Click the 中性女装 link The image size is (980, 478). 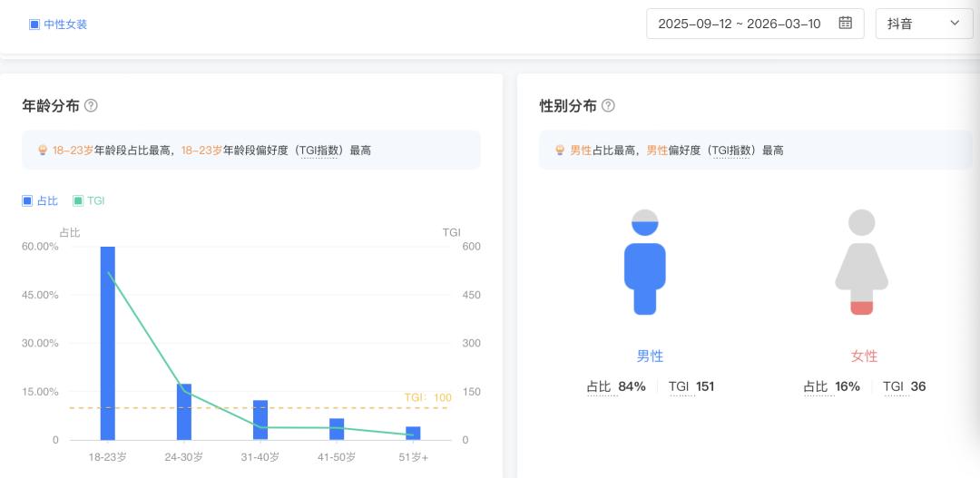pos(65,24)
